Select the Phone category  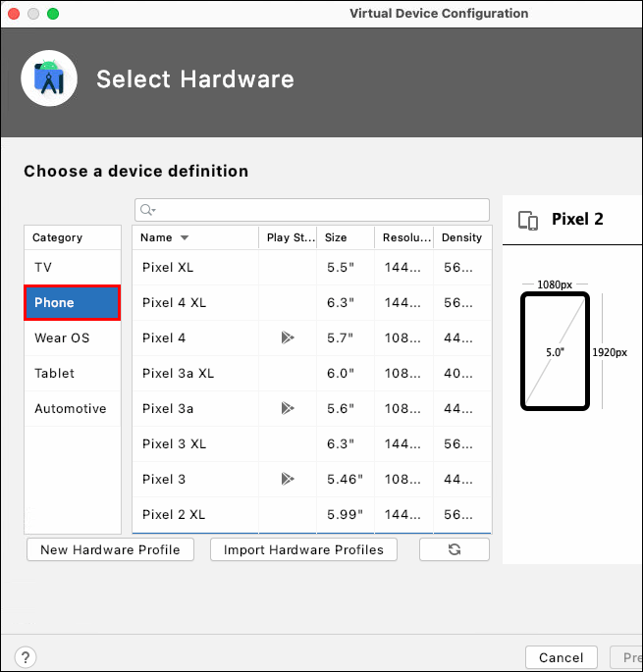coord(73,302)
